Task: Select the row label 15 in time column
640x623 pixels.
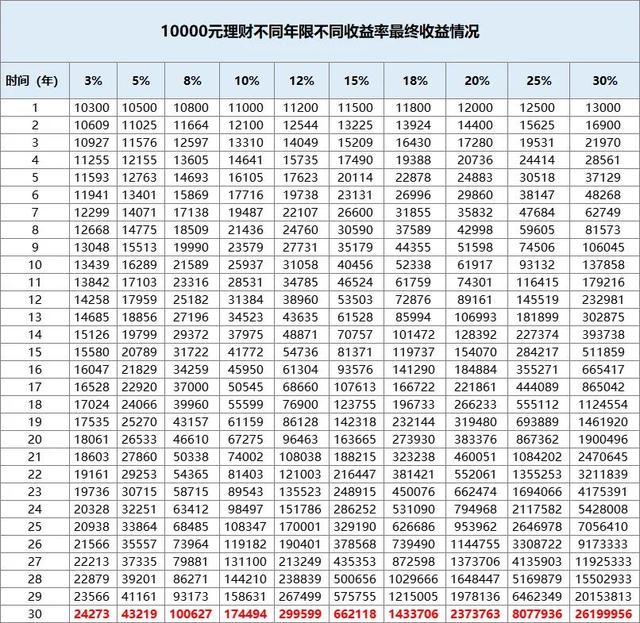Action: pyautogui.click(x=35, y=352)
